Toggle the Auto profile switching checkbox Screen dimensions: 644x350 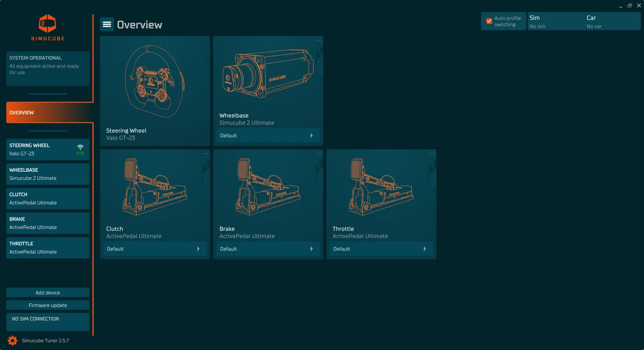(489, 21)
